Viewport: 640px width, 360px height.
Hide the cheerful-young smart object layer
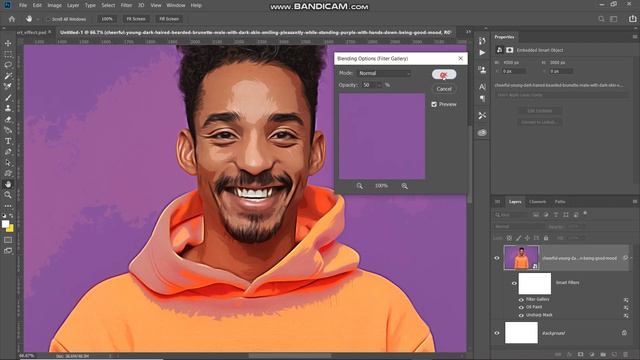tap(497, 258)
